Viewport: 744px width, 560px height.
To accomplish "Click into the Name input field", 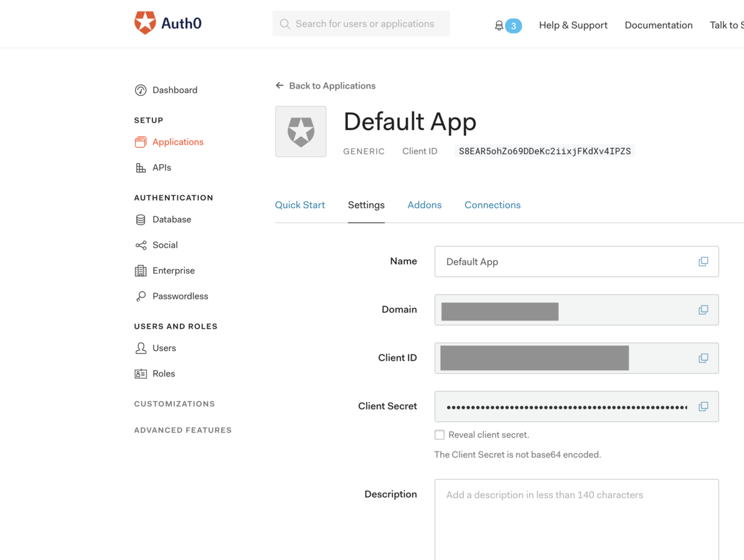I will click(x=577, y=261).
